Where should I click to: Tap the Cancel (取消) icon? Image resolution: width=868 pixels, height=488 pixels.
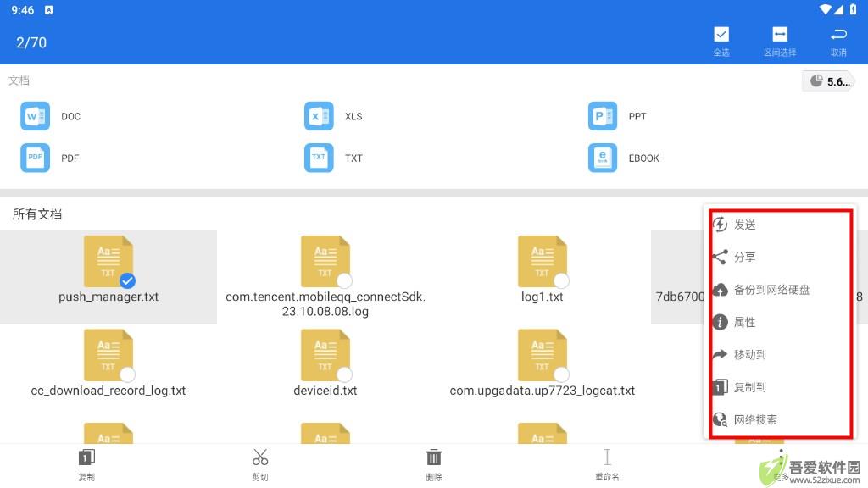coord(838,34)
